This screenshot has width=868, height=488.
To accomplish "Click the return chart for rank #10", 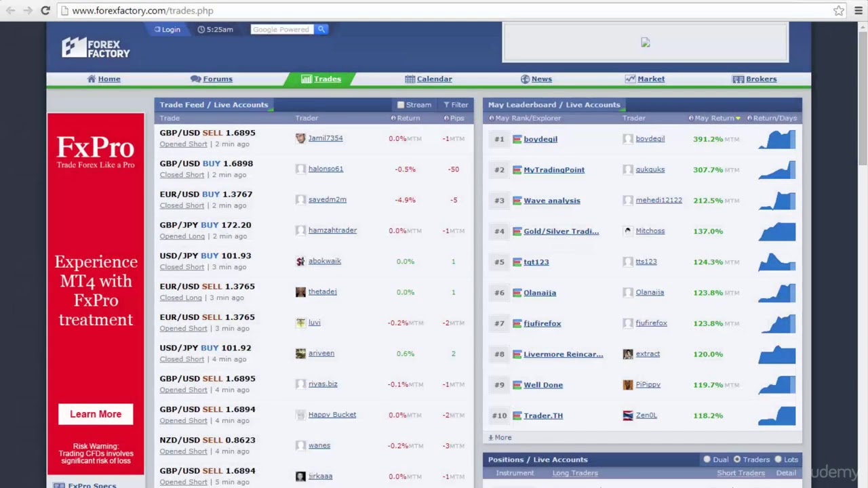I will tap(777, 415).
